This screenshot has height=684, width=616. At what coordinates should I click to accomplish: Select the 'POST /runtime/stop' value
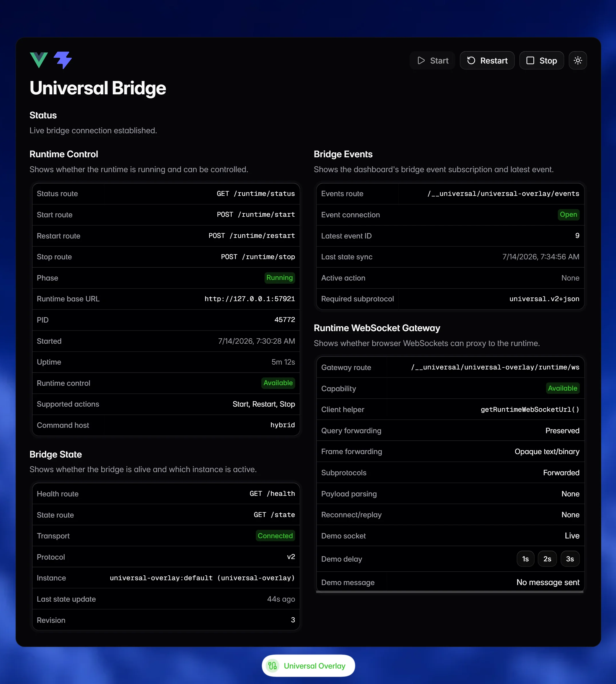258,257
